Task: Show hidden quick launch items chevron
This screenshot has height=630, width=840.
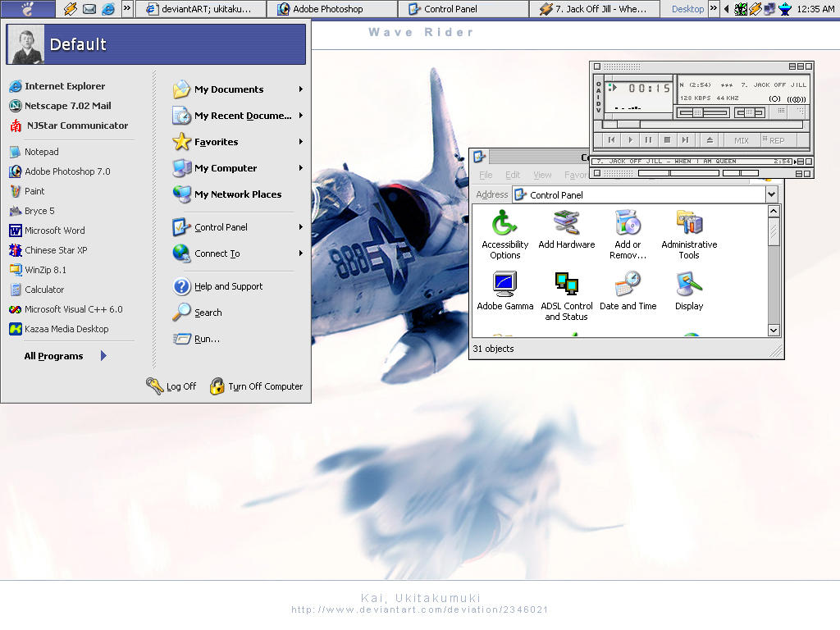Action: tap(127, 8)
